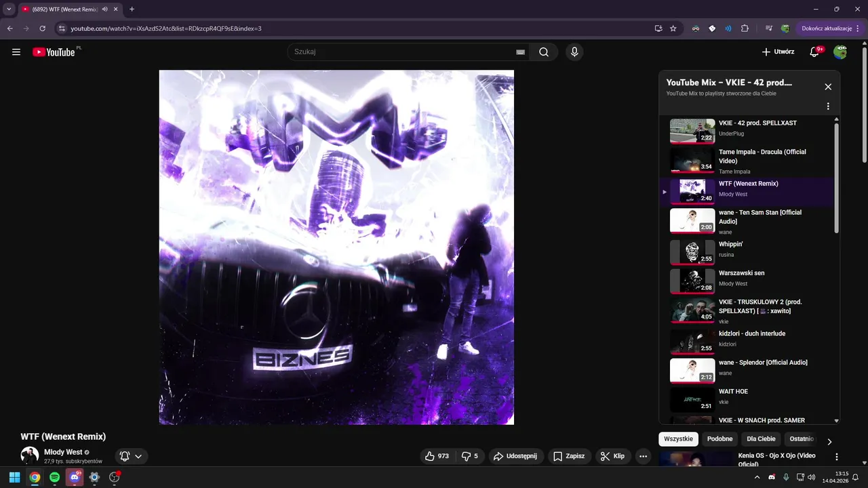Click the Utwórz create button
The width and height of the screenshot is (868, 488).
[778, 52]
